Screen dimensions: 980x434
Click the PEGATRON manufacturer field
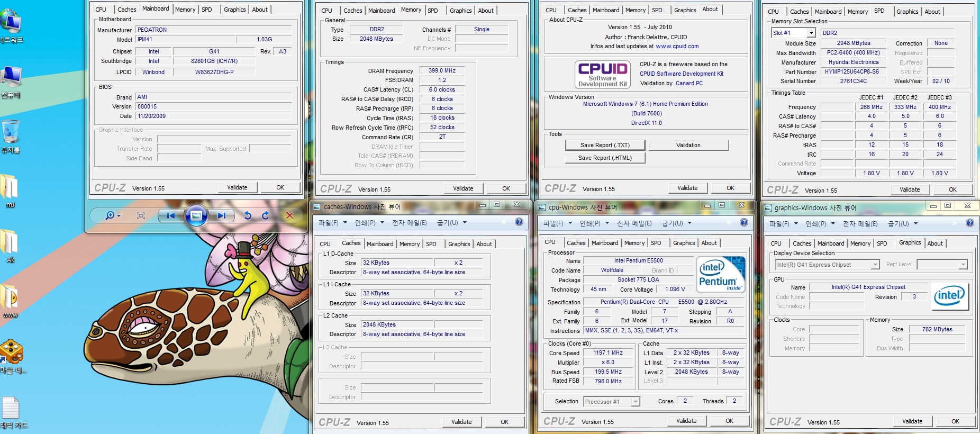(x=213, y=30)
